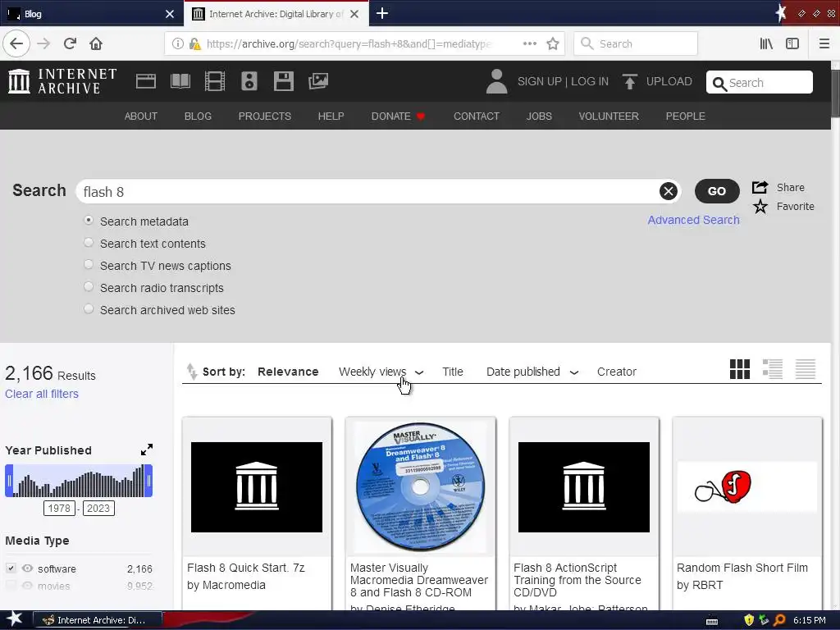The image size is (840, 630).
Task: Show site security info icon
Action: coord(178,43)
